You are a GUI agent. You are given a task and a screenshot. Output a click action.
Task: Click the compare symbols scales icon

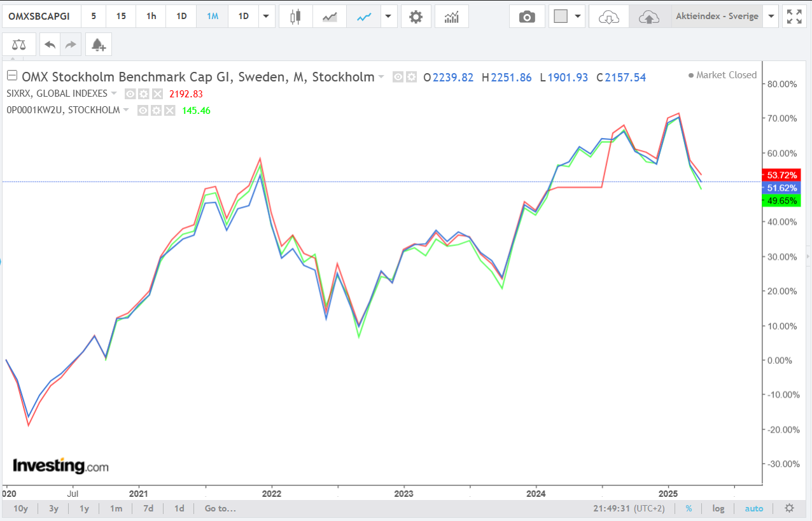coord(19,45)
